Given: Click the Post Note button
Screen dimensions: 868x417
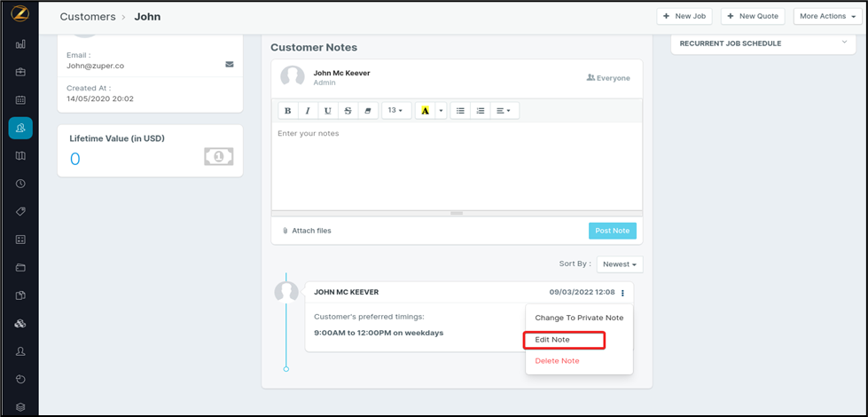Looking at the screenshot, I should pyautogui.click(x=612, y=231).
